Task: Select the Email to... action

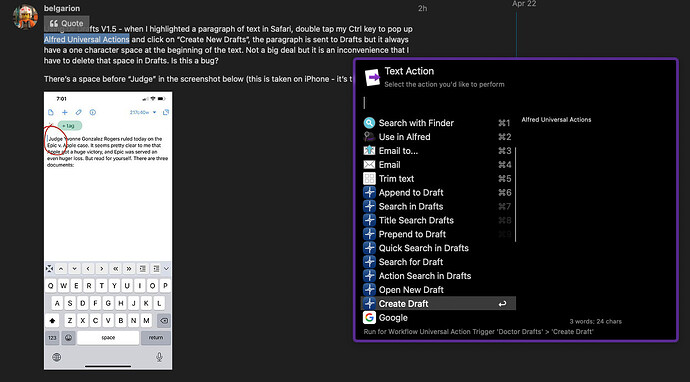Action: 438,151
